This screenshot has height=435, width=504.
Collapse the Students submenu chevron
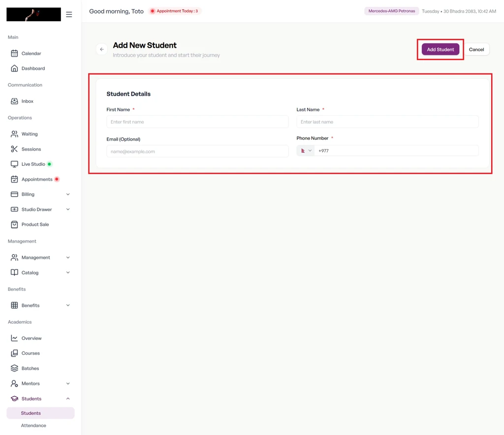pos(68,399)
